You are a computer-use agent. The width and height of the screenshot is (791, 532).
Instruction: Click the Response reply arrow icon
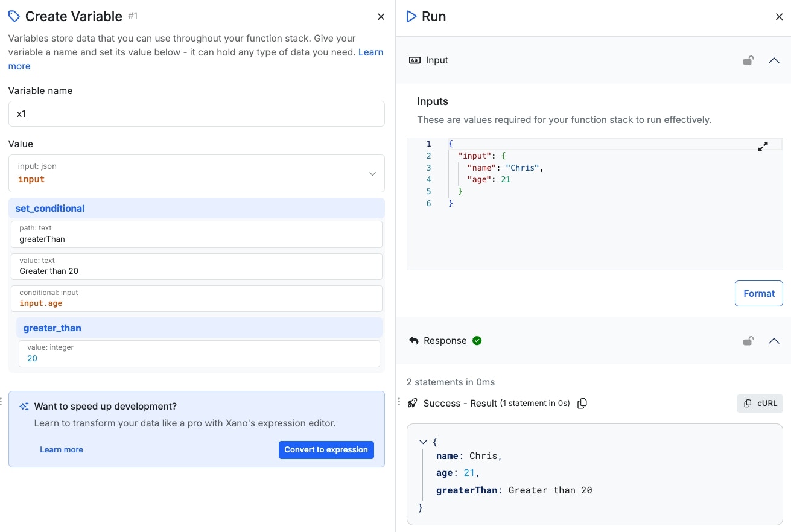point(414,341)
